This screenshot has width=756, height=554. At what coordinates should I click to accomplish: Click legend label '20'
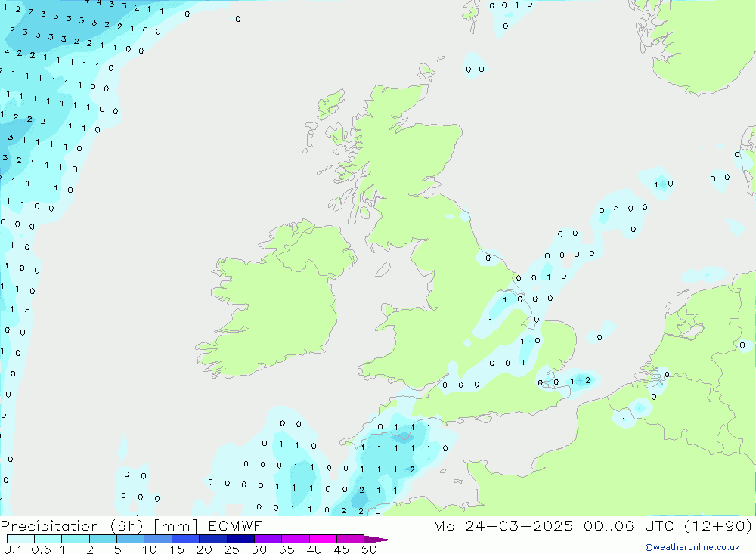[204, 549]
